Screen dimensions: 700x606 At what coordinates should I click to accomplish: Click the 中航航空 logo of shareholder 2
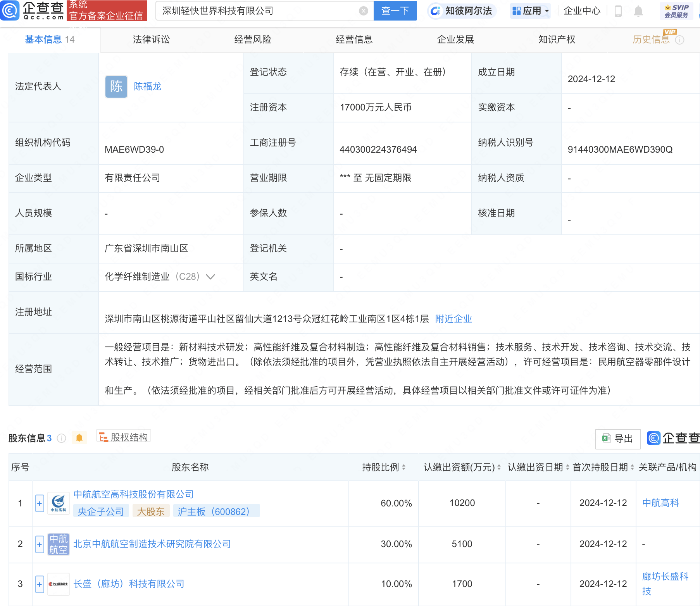(58, 544)
